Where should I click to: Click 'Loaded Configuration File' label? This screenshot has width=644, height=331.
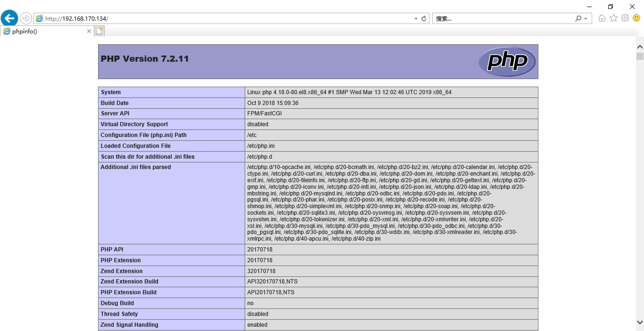136,146
